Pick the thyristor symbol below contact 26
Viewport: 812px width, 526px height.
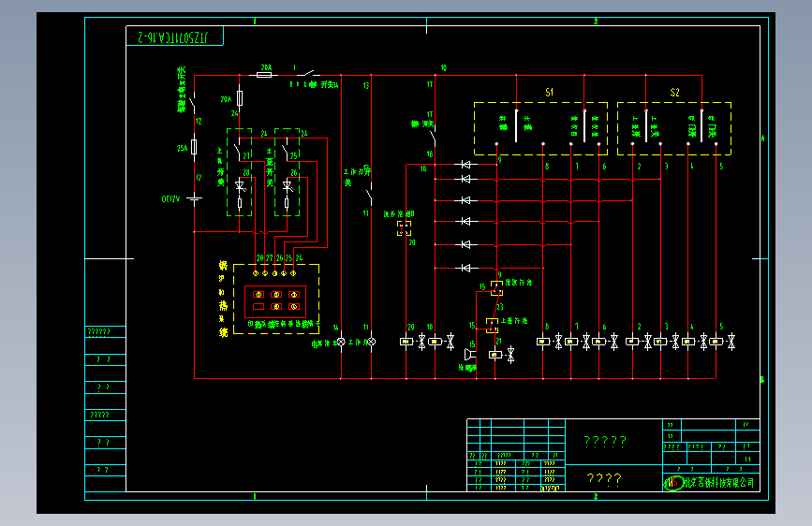pyautogui.click(x=288, y=186)
